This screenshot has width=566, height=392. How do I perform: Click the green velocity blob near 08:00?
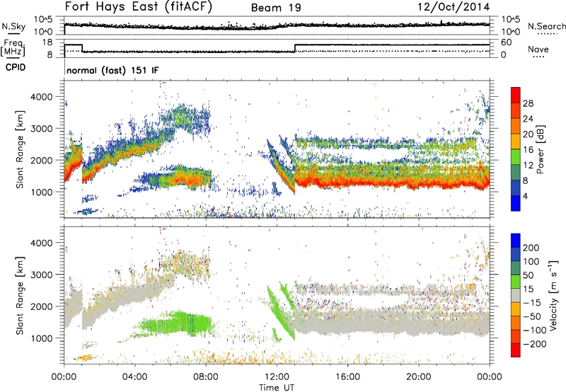tap(177, 323)
